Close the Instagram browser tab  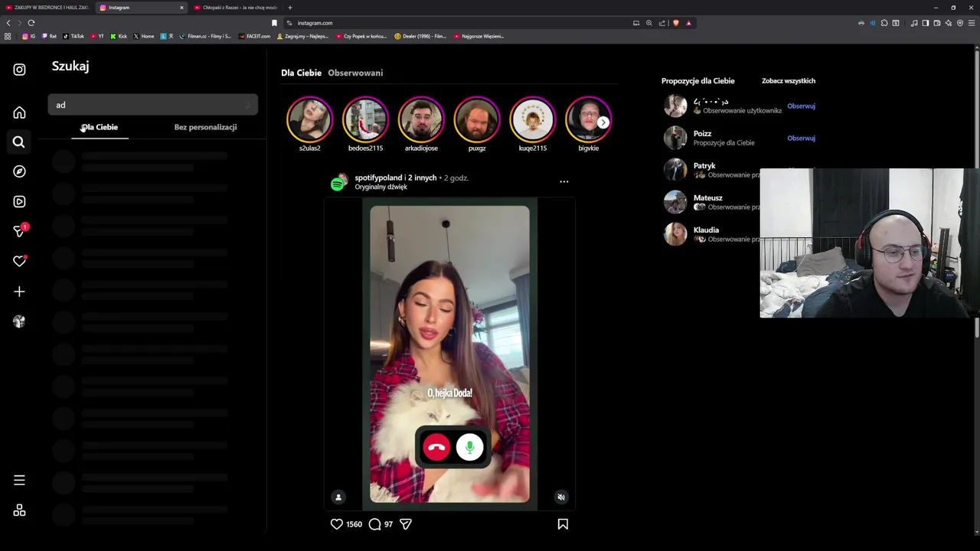point(181,8)
